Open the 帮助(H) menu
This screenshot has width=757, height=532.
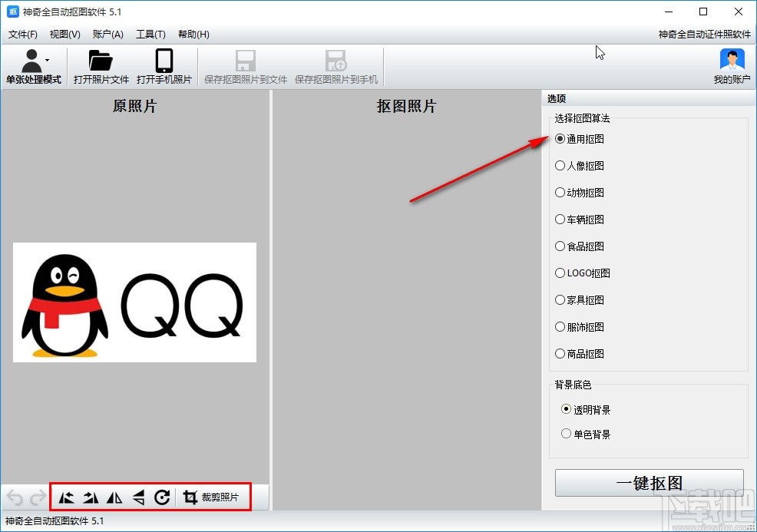(x=193, y=35)
